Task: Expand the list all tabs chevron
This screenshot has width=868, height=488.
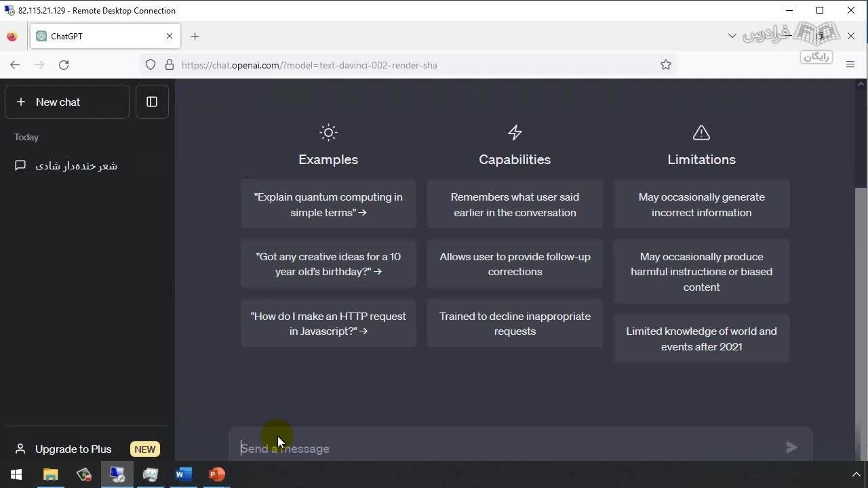Action: click(x=732, y=36)
